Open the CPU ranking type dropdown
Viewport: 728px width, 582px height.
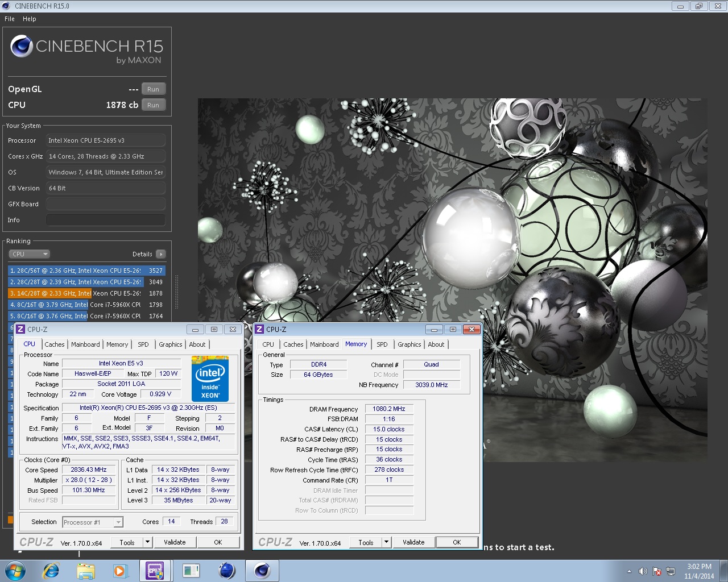tap(30, 254)
